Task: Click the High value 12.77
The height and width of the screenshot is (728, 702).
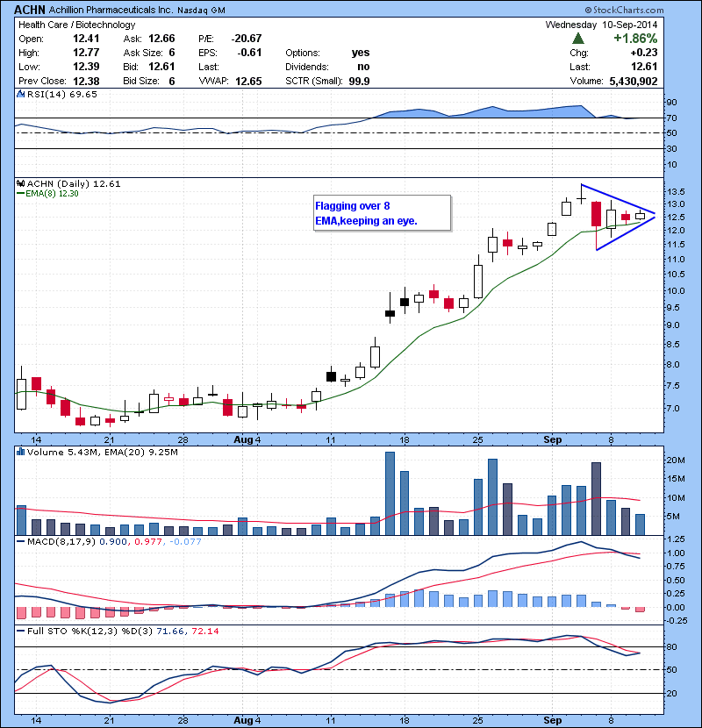Action: coord(86,53)
